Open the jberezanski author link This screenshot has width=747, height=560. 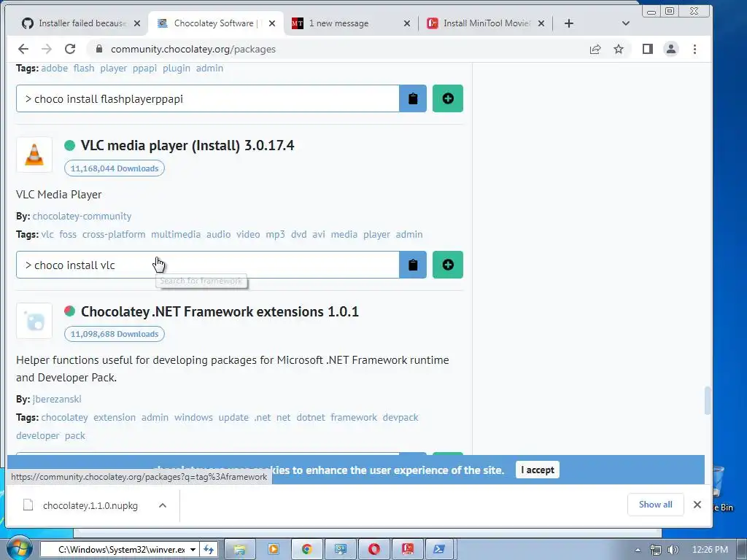(57, 399)
